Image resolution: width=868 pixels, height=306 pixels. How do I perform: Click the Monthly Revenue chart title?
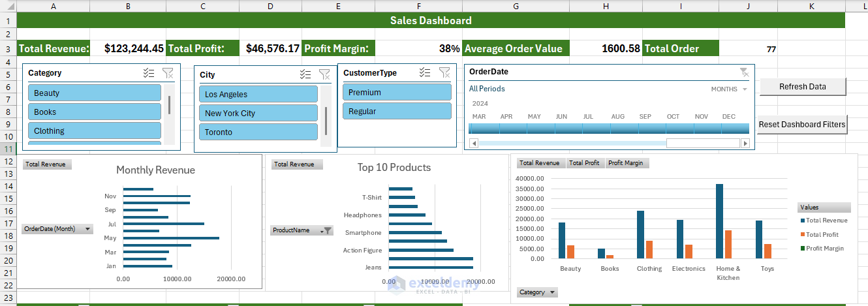coord(155,170)
